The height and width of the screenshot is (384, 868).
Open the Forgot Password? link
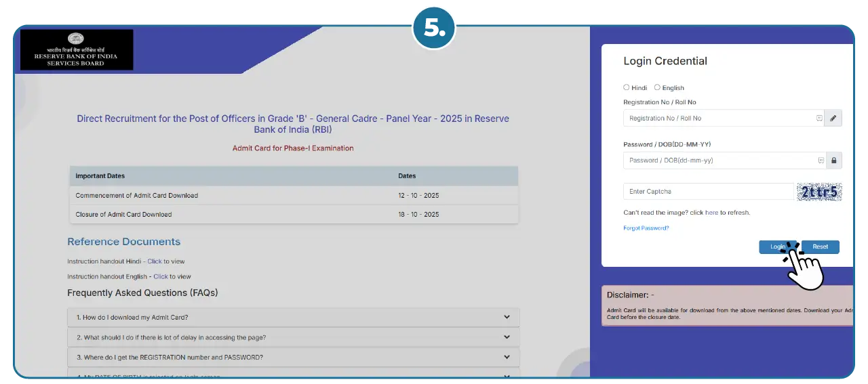point(646,228)
